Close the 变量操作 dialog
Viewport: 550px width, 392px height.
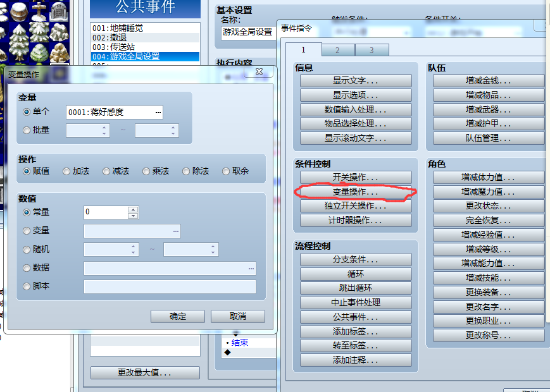click(259, 71)
